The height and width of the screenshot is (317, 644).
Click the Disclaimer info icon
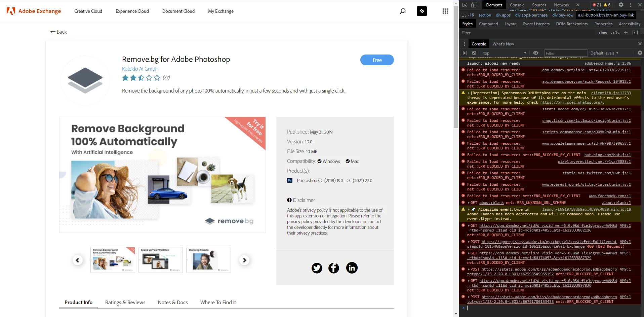(x=289, y=200)
